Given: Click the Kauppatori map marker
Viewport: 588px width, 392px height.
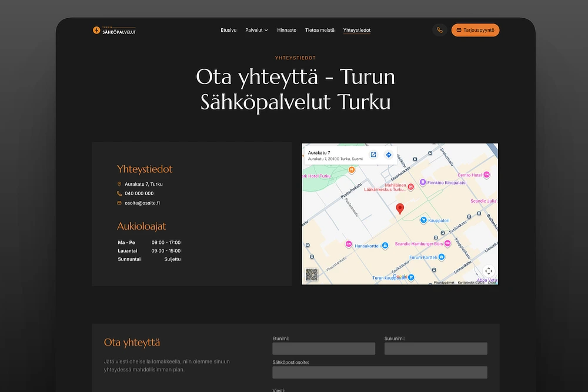Looking at the screenshot, I should pyautogui.click(x=423, y=220).
